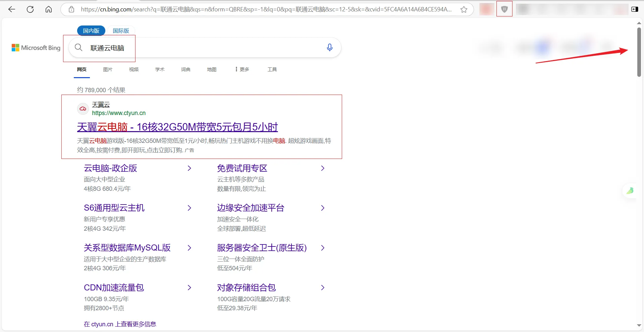Open 在 ctyun.cn 上查看更多信息 link
Image resolution: width=644 pixels, height=332 pixels.
(x=120, y=324)
